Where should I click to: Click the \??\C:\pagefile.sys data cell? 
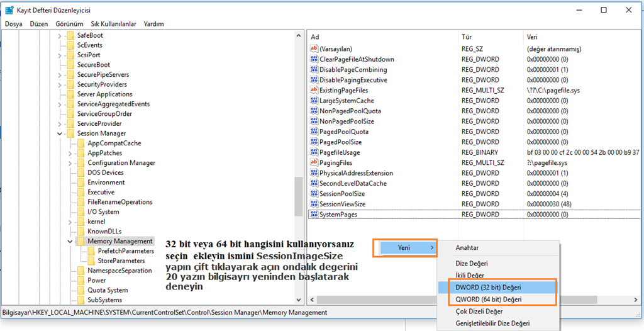pos(553,90)
